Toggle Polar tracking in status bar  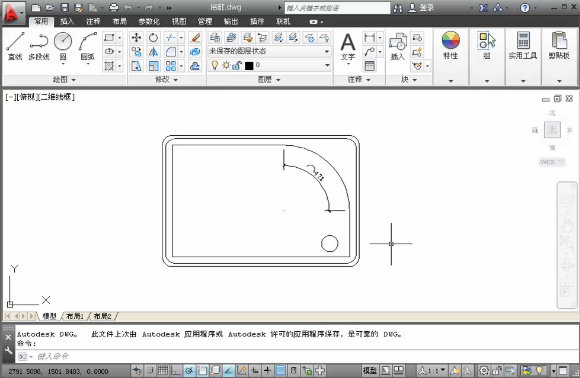click(189, 370)
